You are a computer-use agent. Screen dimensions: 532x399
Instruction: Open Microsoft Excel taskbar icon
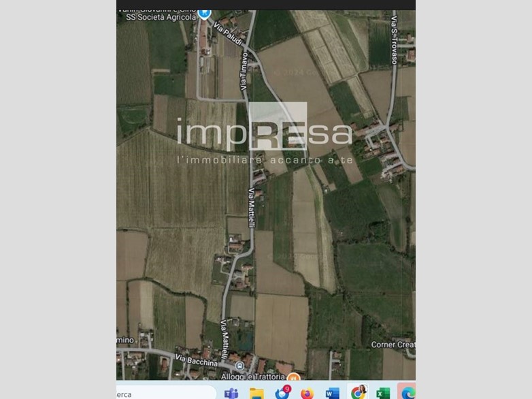click(x=383, y=394)
